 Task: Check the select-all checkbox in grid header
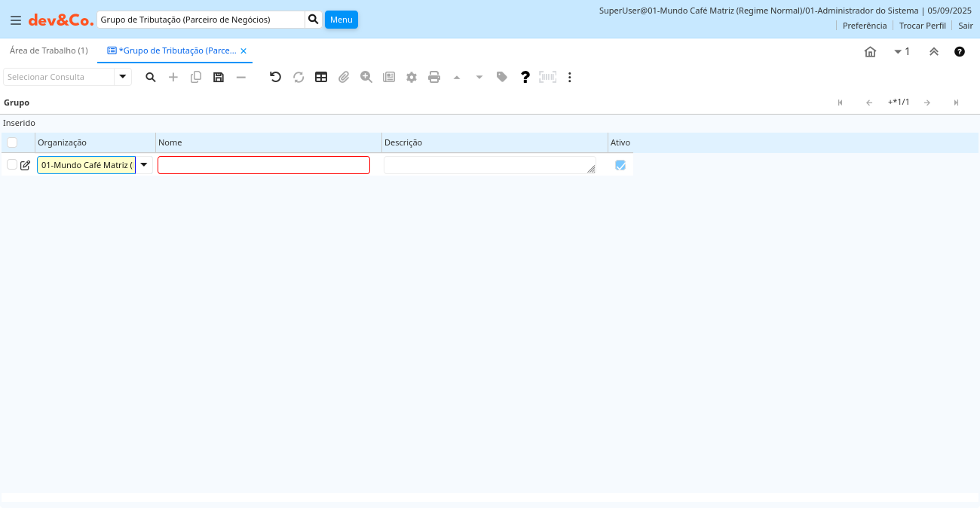pyautogui.click(x=12, y=142)
